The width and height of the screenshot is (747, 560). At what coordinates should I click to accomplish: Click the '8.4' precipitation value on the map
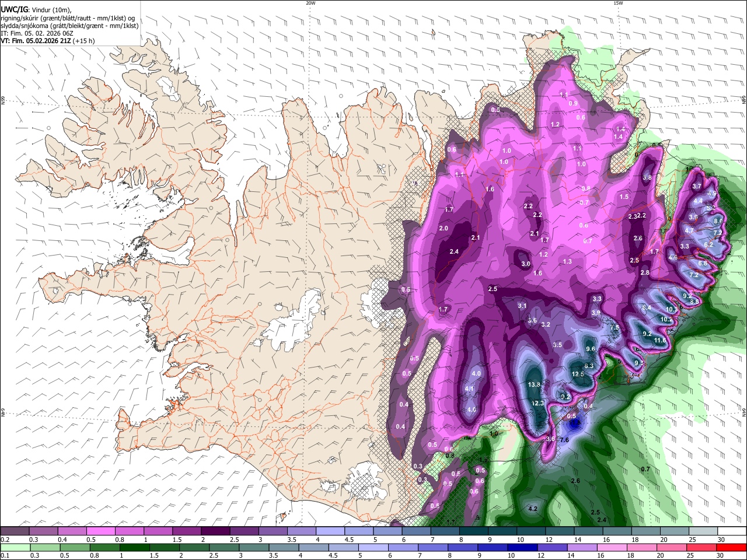[647, 308]
